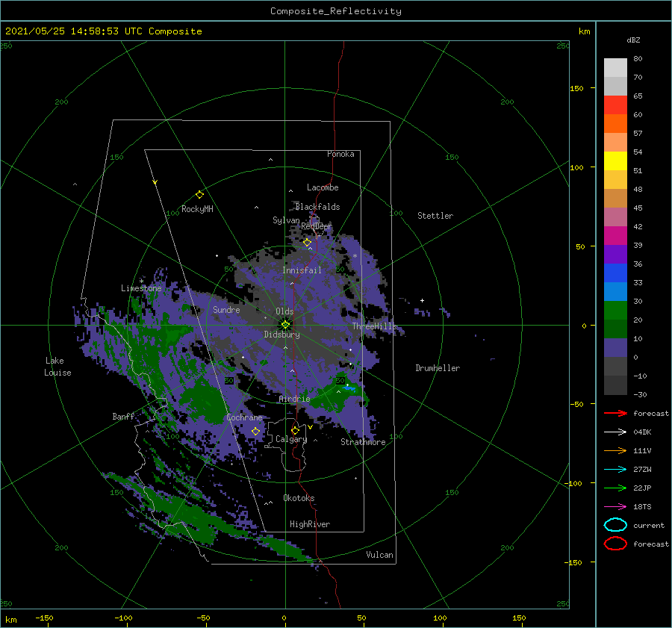Screen dimensions: 672x628
Task: Click the HighRiver town label
Action: 310,524
